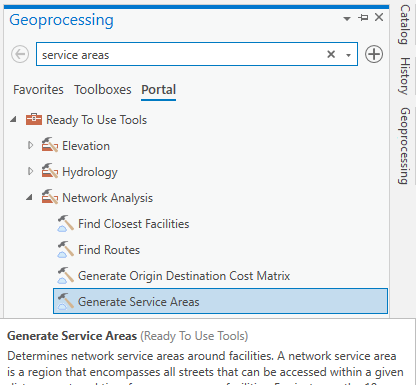Open the Catalog side tab

405,24
